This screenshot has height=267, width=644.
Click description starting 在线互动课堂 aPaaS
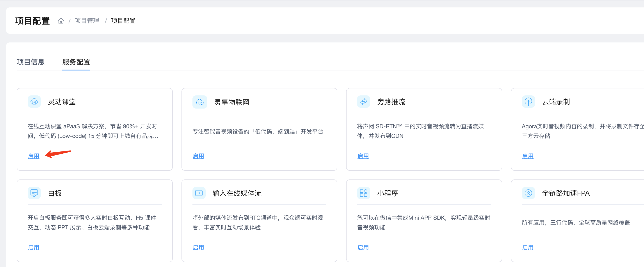(93, 131)
